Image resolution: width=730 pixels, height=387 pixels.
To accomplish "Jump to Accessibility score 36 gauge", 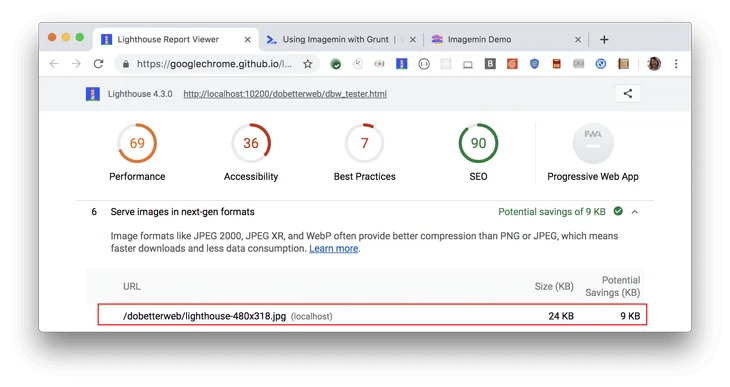I will [251, 143].
